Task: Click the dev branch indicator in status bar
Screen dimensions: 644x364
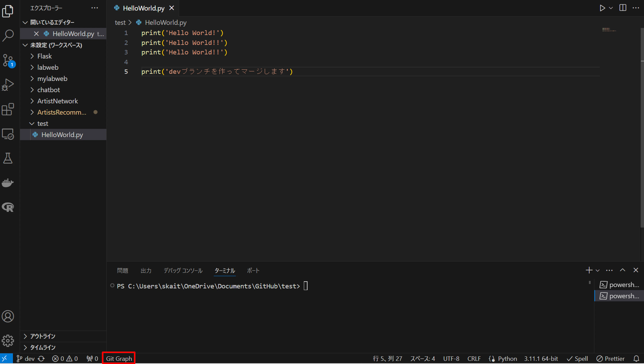Action: (x=25, y=359)
